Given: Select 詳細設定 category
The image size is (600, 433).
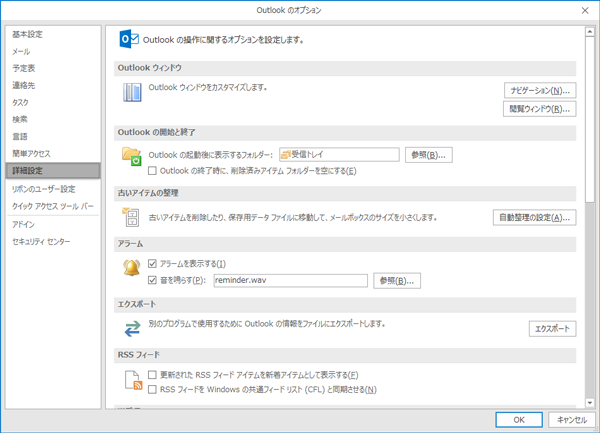Looking at the screenshot, I should click(53, 171).
